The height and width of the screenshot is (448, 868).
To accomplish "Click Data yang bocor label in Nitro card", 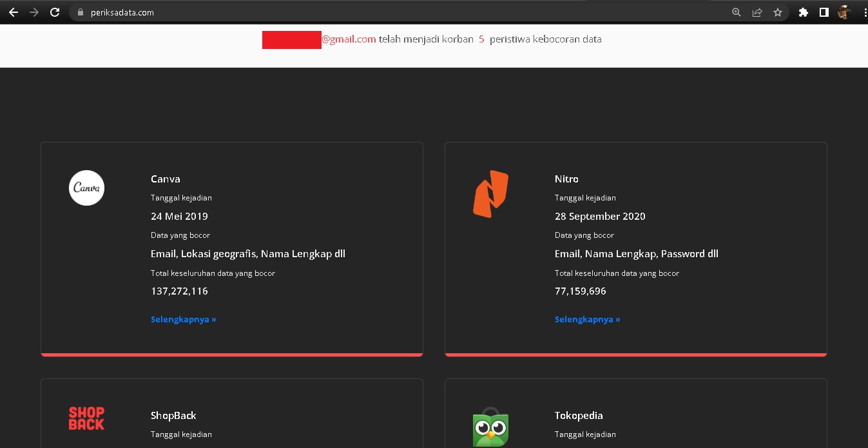I will point(584,235).
